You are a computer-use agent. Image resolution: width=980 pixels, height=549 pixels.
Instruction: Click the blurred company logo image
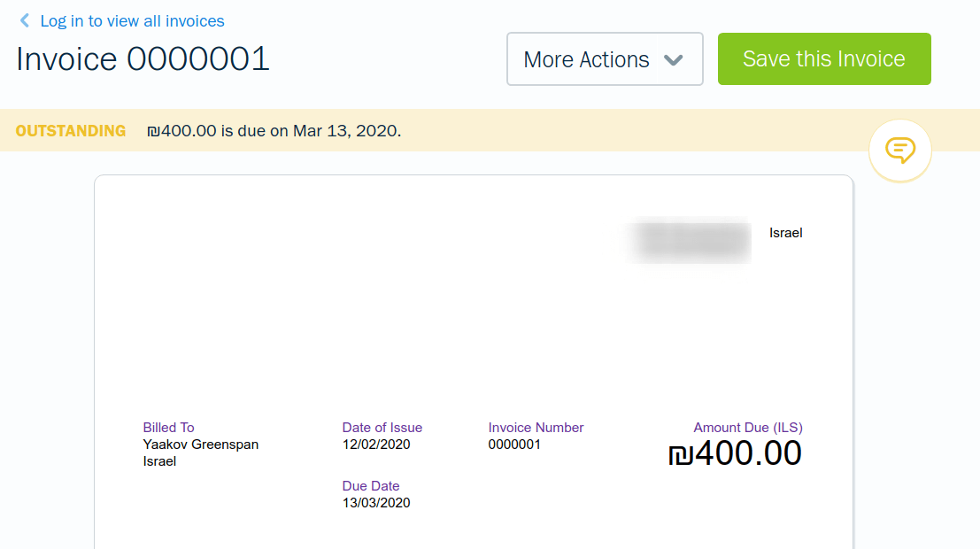click(x=689, y=240)
